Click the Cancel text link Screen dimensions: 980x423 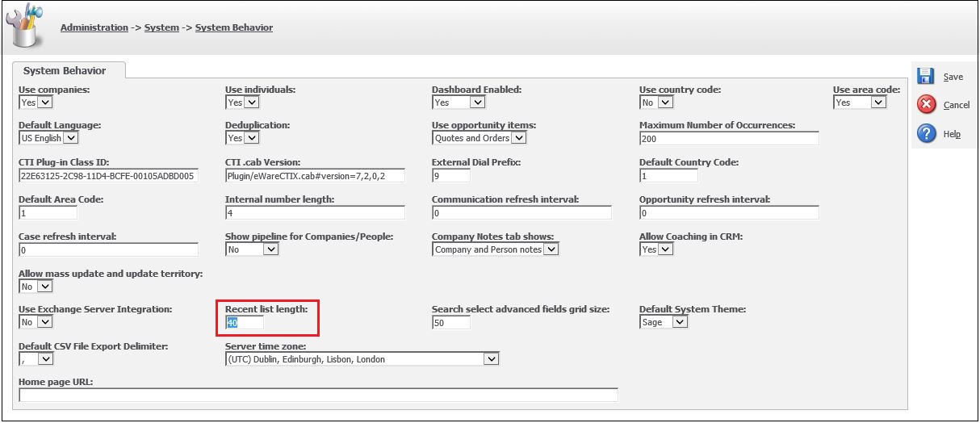957,105
